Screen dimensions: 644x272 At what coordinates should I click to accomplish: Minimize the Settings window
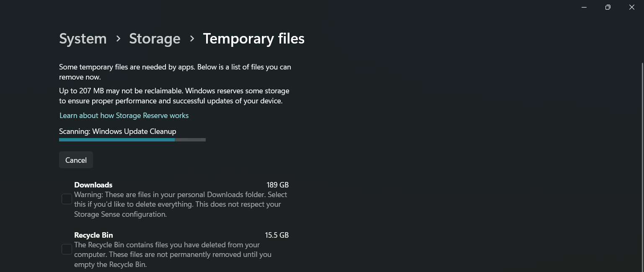coord(584,7)
